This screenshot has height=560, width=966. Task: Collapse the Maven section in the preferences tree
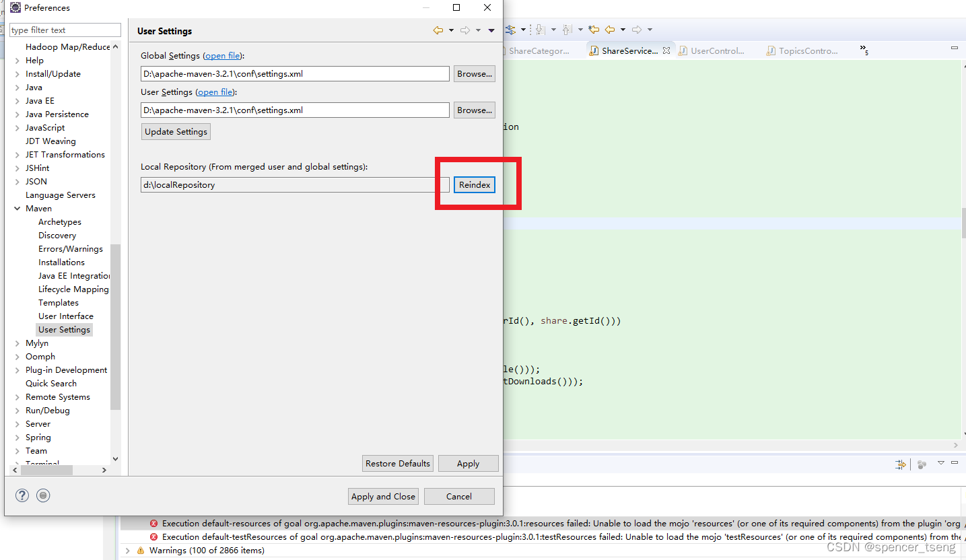coord(18,208)
